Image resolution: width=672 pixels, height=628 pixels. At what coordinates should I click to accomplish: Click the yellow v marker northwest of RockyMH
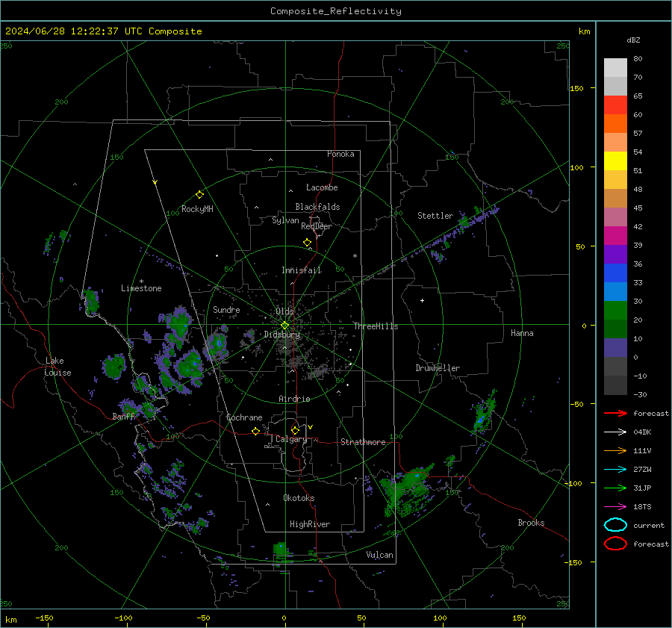click(155, 182)
